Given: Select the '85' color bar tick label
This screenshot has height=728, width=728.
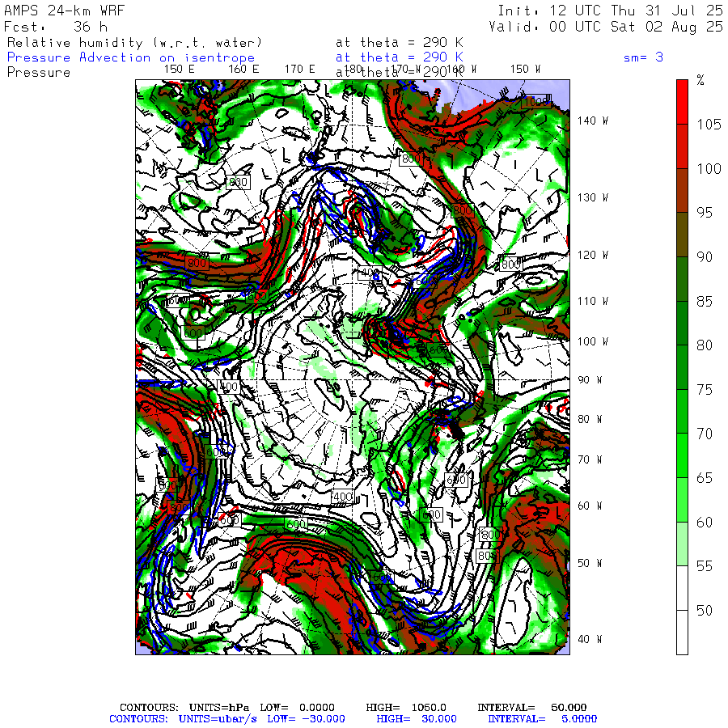Looking at the screenshot, I should pyautogui.click(x=705, y=302).
